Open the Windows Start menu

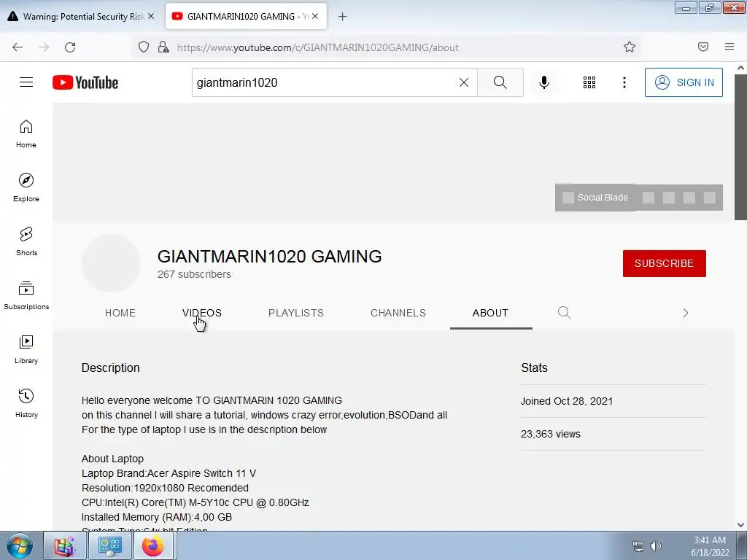20,545
